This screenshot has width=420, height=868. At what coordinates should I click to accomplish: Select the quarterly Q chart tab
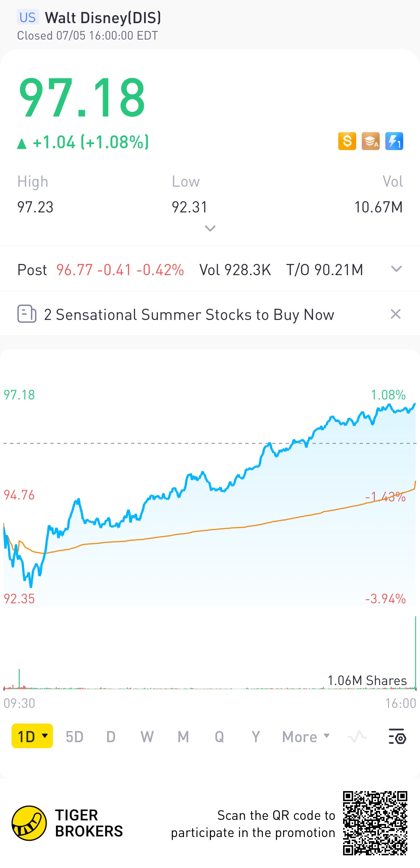tap(220, 737)
